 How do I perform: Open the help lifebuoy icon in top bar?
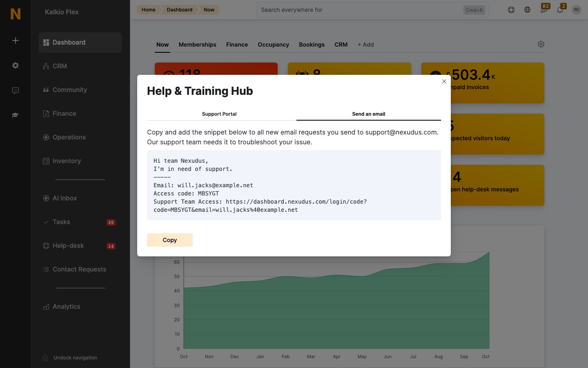pos(511,10)
